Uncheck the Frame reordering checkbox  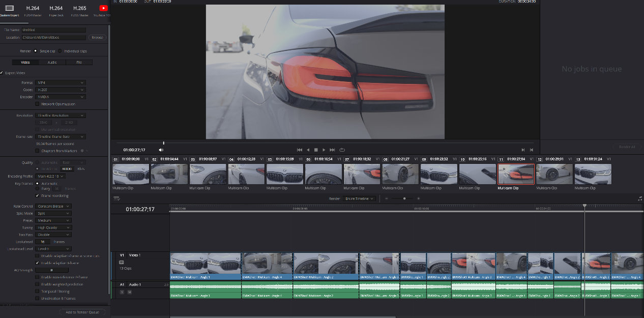pos(37,195)
